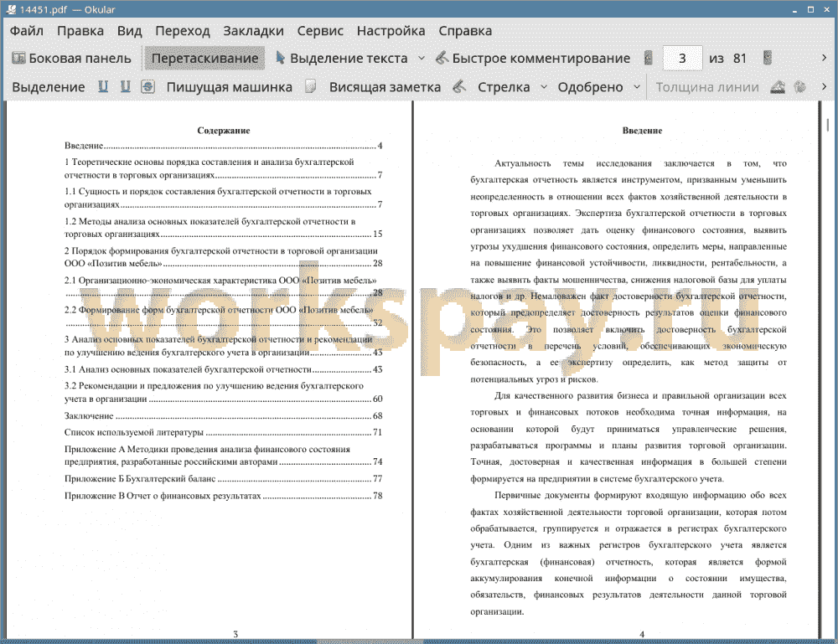Open the Переход menu
This screenshot has height=644, width=838.
click(x=182, y=31)
